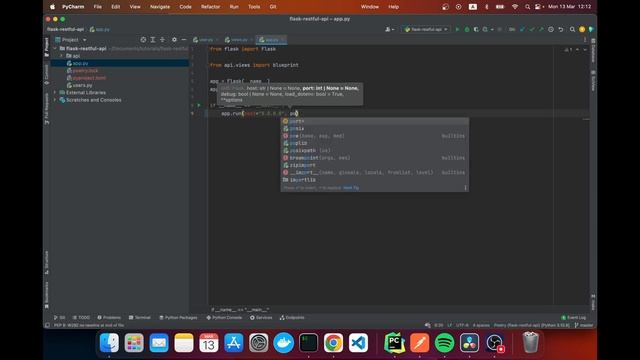Viewport: 640px width, 360px height.
Task: Open Visual Studio Code from the Dock
Action: point(358,343)
